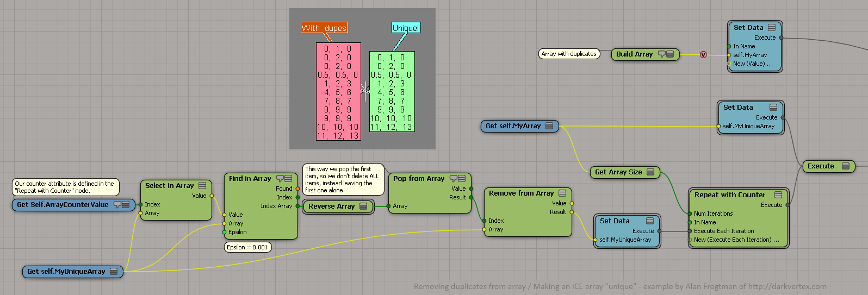Screen dimensions: 868x295
Task: Click the pink "With dupes" array box
Action: tap(338, 91)
